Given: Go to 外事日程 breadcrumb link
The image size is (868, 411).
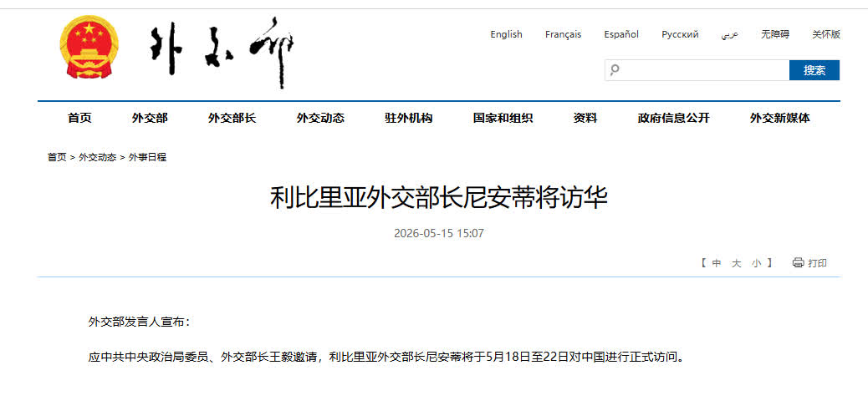Looking at the screenshot, I should pos(147,157).
